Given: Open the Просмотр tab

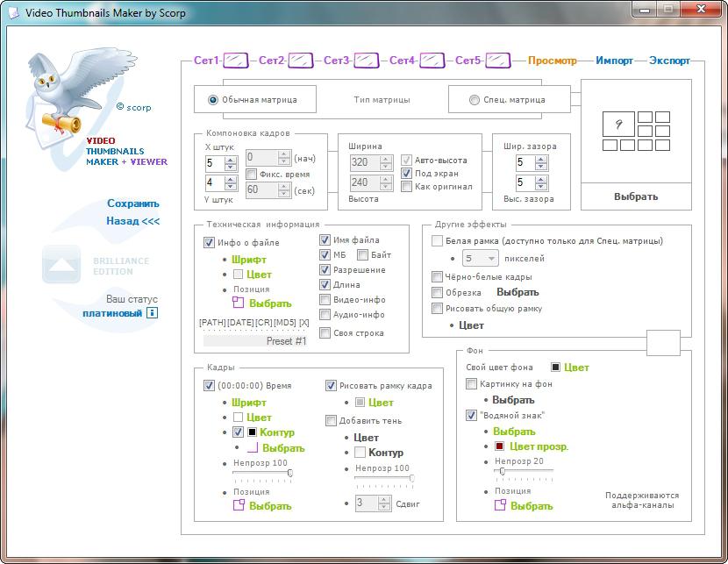Looking at the screenshot, I should pyautogui.click(x=552, y=61).
